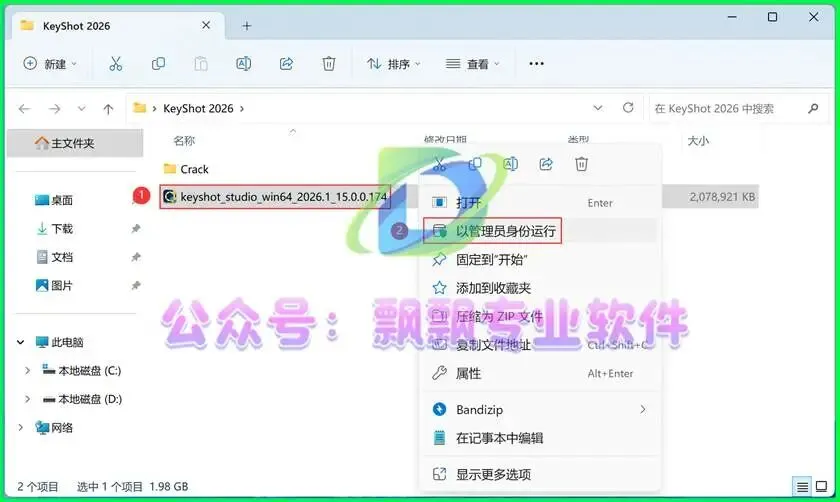Expand 本地磁盘 (D:) node
Screen dimensions: 840x502
pos(27,399)
